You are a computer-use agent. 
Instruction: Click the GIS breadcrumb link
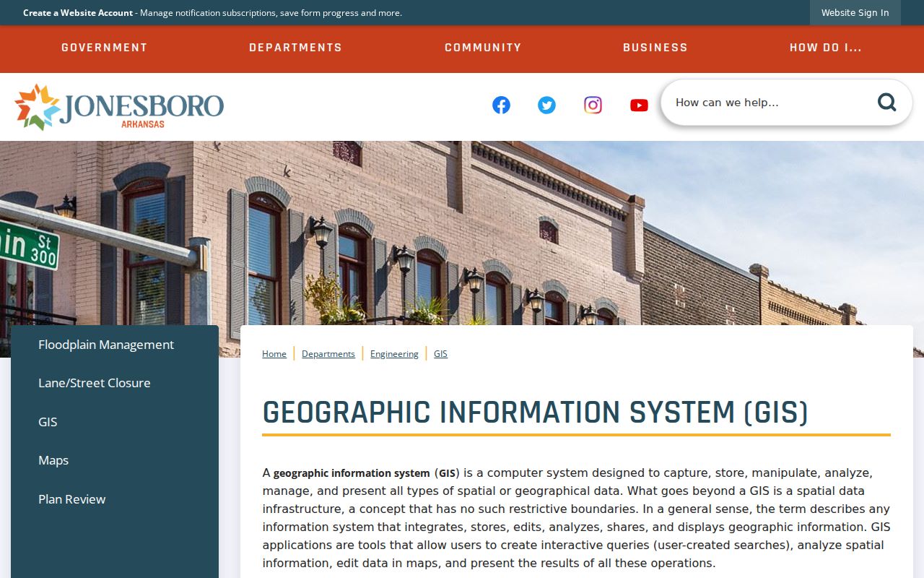440,354
